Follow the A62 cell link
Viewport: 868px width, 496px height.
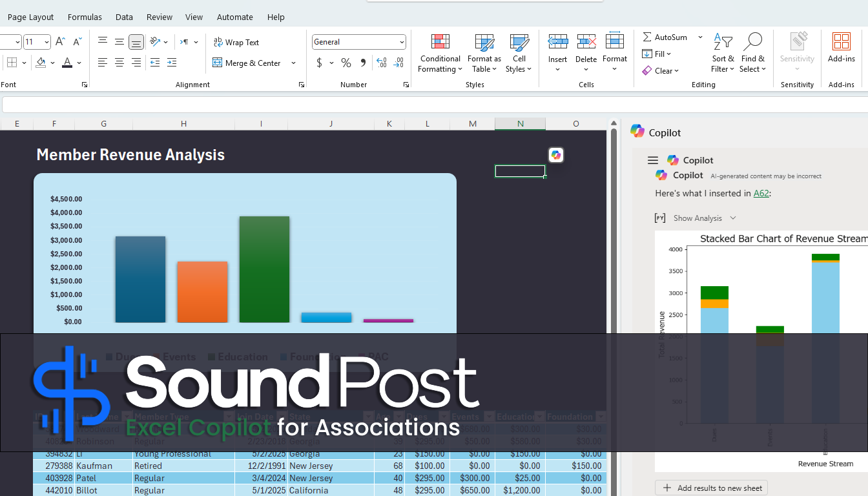point(761,193)
